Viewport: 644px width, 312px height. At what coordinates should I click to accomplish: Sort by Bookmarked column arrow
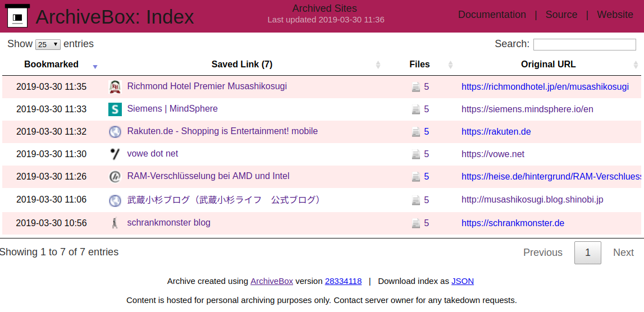(x=95, y=67)
